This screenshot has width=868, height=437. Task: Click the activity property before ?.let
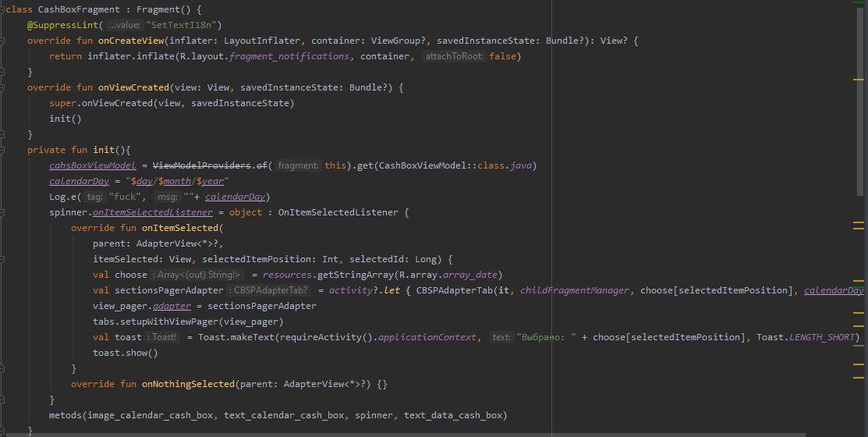pyautogui.click(x=350, y=290)
